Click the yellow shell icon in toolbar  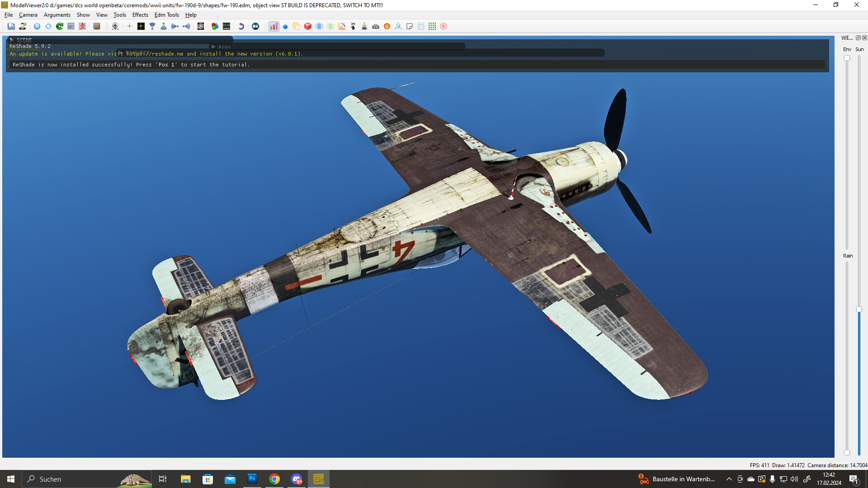[x=387, y=26]
